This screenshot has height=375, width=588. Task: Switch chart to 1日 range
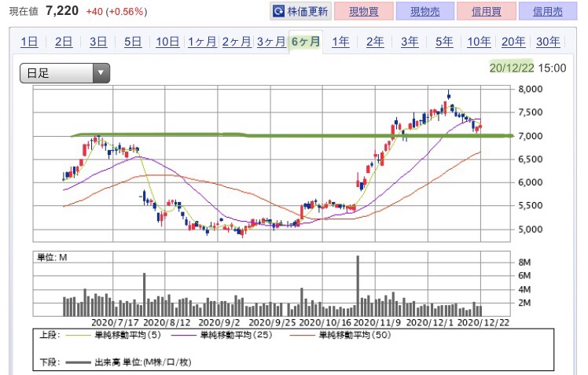point(29,42)
